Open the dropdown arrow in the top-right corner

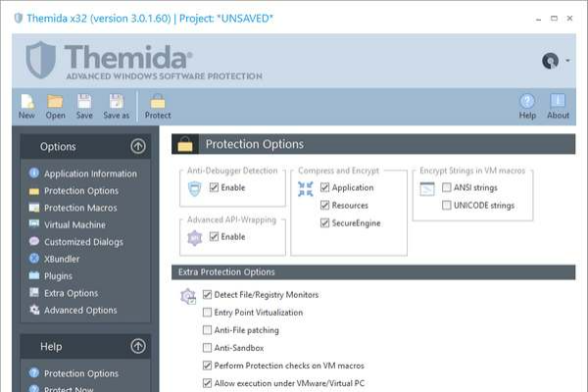[x=567, y=62]
